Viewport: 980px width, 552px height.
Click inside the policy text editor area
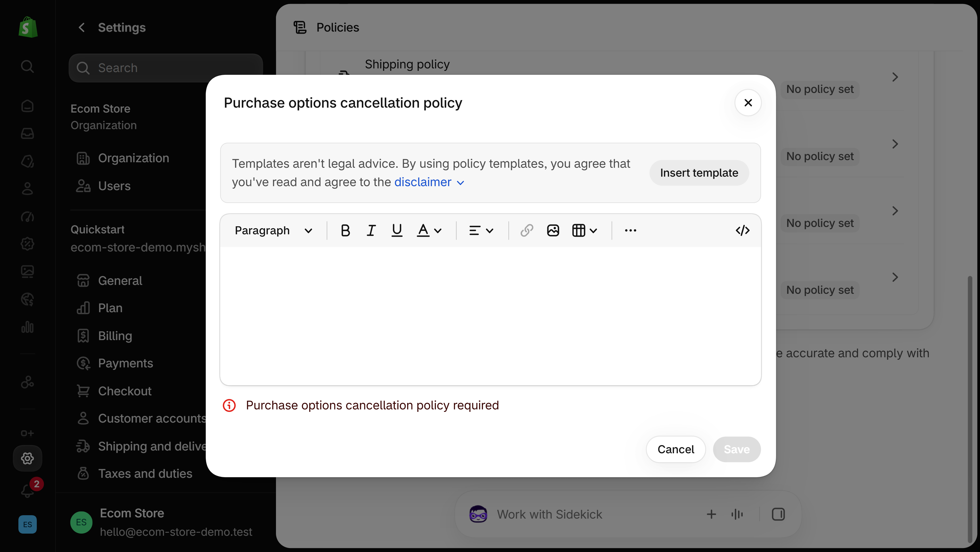coord(490,316)
